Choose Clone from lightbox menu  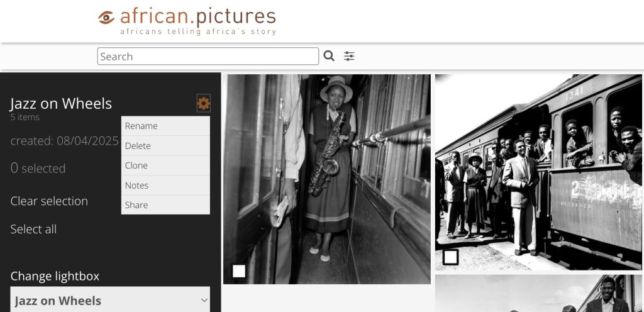[165, 165]
